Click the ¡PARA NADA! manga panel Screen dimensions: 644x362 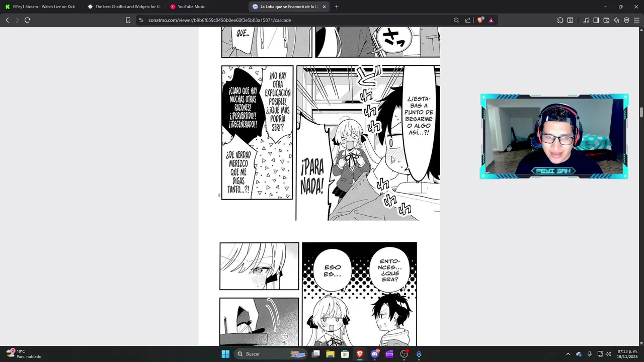pyautogui.click(x=368, y=143)
